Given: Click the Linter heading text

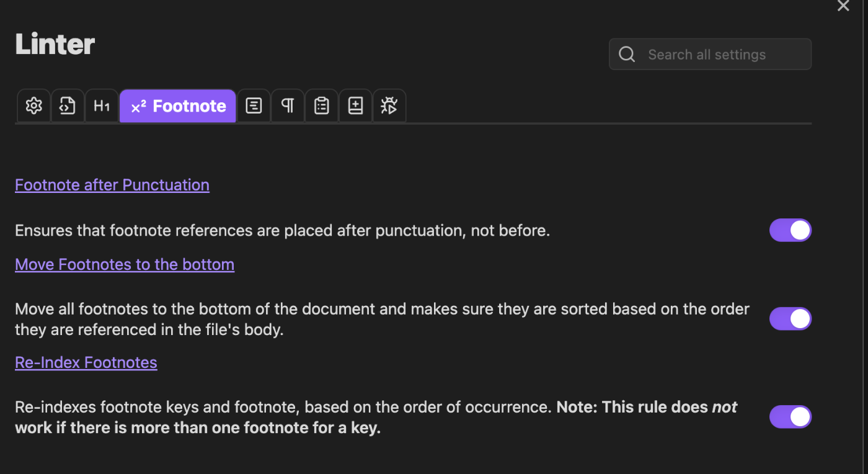Looking at the screenshot, I should tap(55, 45).
